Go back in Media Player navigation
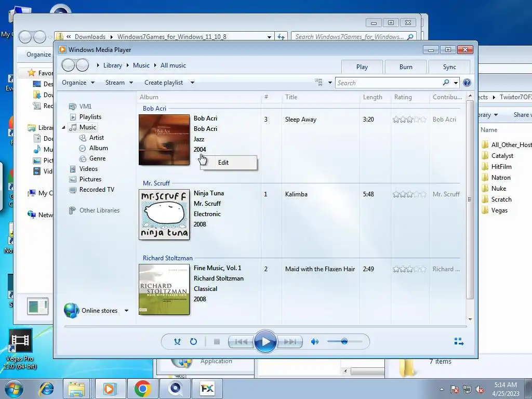 [x=68, y=65]
